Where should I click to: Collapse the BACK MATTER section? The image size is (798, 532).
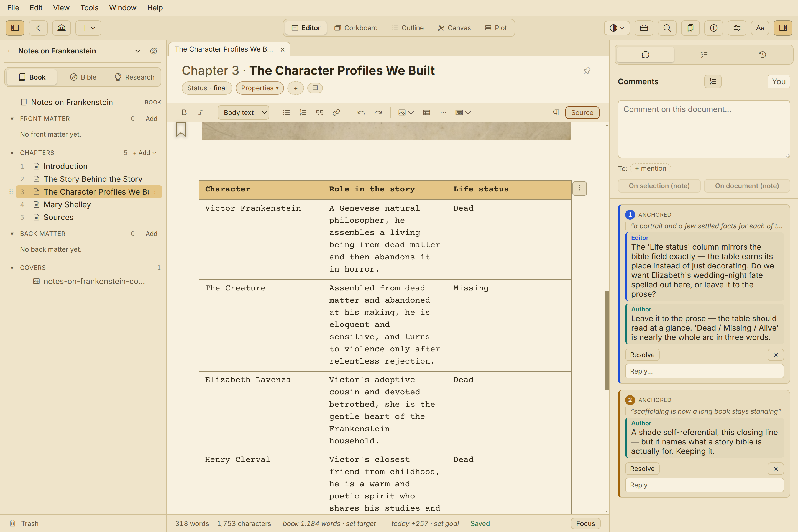click(12, 234)
